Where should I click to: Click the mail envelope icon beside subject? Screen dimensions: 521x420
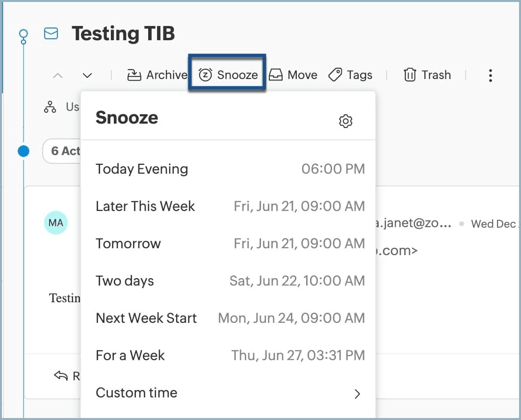(51, 33)
